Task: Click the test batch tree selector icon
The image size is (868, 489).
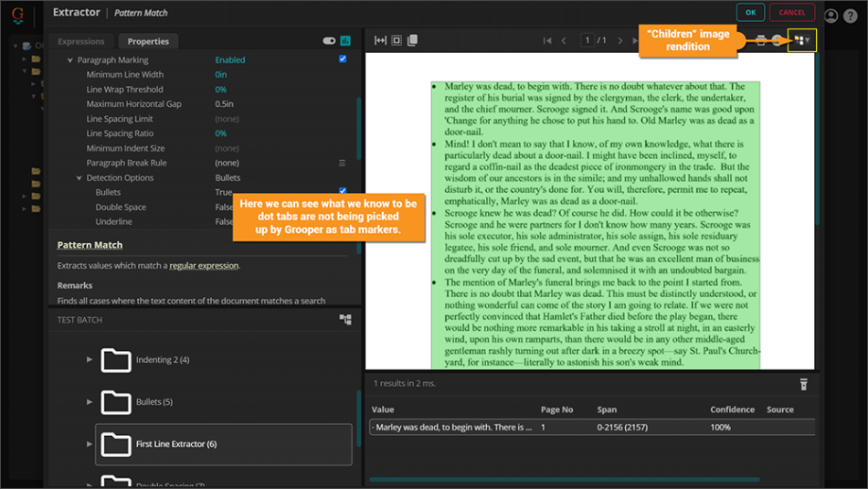Action: pos(345,320)
